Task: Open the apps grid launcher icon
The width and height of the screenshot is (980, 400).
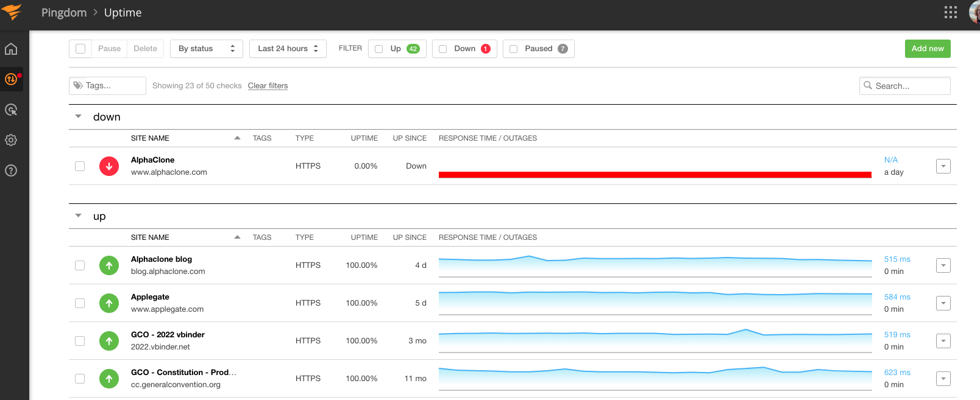Action: point(951,12)
